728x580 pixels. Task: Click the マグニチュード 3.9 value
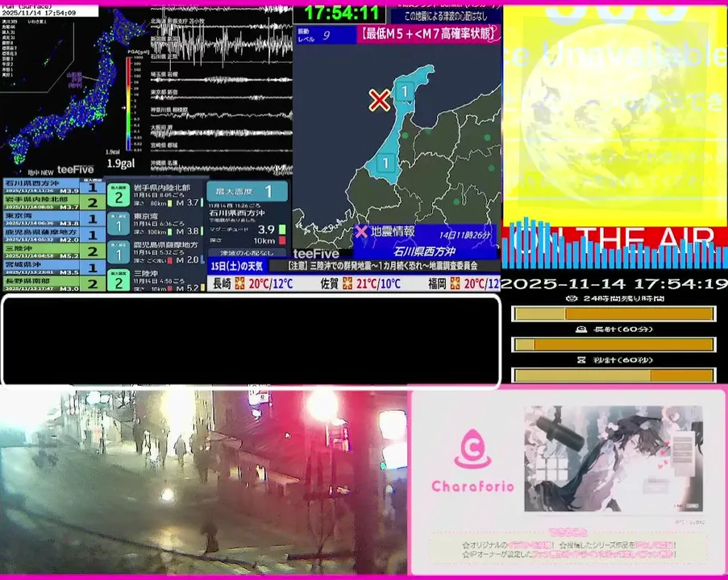click(266, 230)
